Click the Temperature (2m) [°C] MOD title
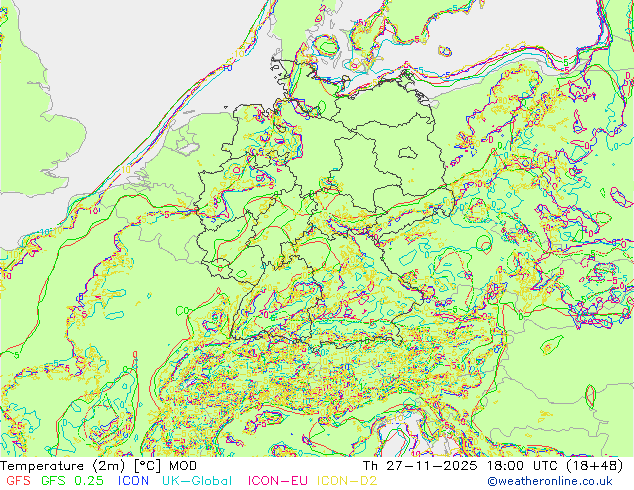Viewport: 634px width, 490px height. click(x=99, y=466)
